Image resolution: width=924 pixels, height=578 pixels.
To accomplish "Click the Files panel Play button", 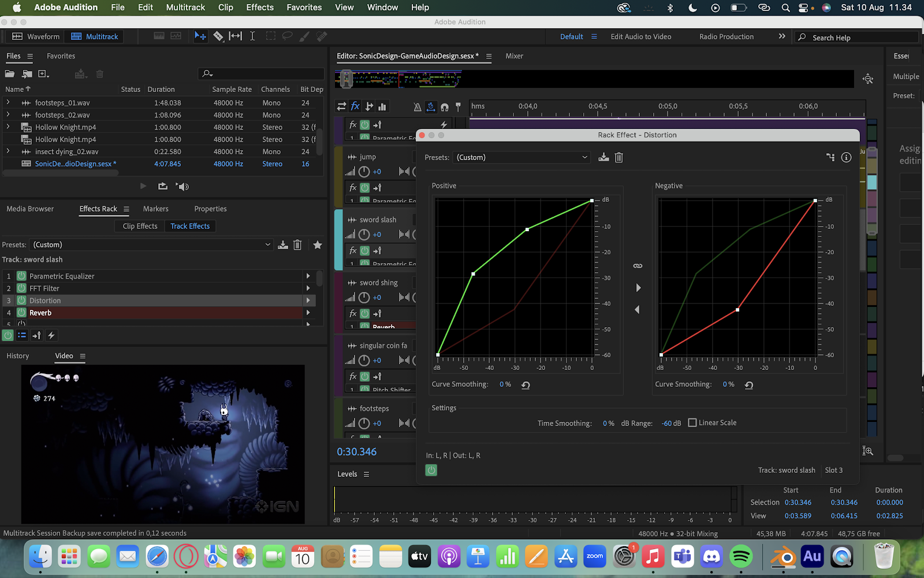I will click(x=143, y=186).
